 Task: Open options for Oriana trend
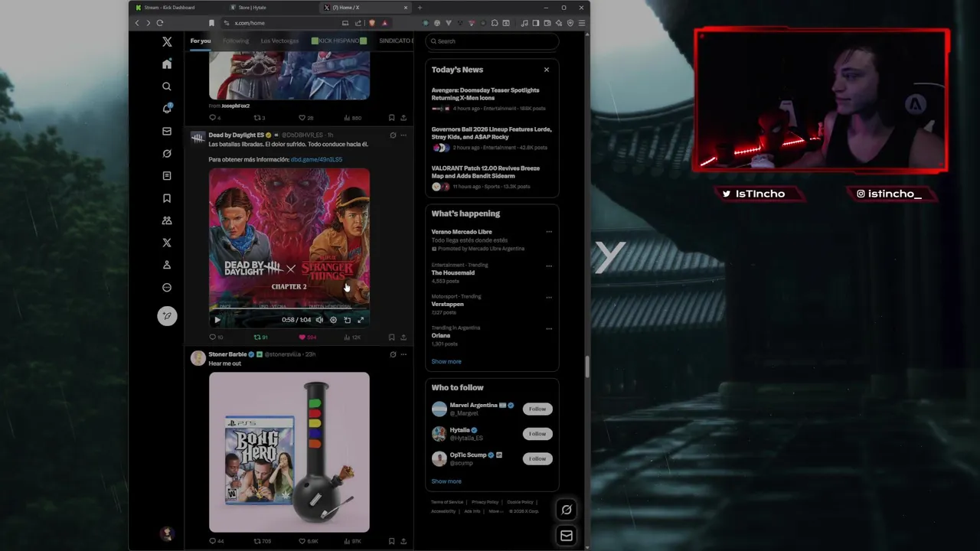pyautogui.click(x=549, y=329)
